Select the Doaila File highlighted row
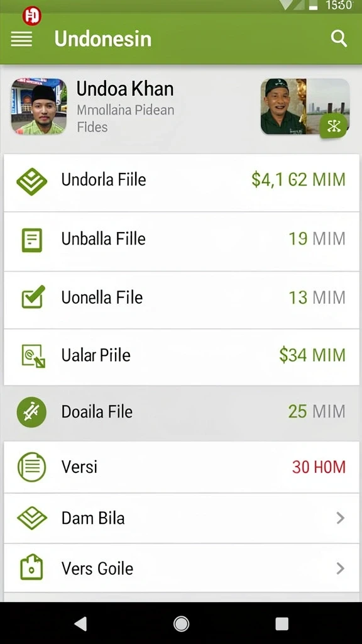Image resolution: width=362 pixels, height=644 pixels. click(x=182, y=413)
